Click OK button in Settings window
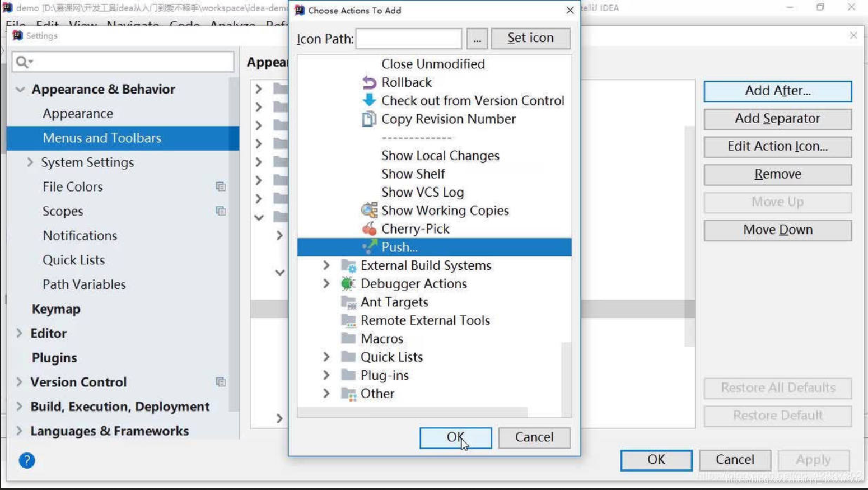The width and height of the screenshot is (868, 490). coord(656,460)
